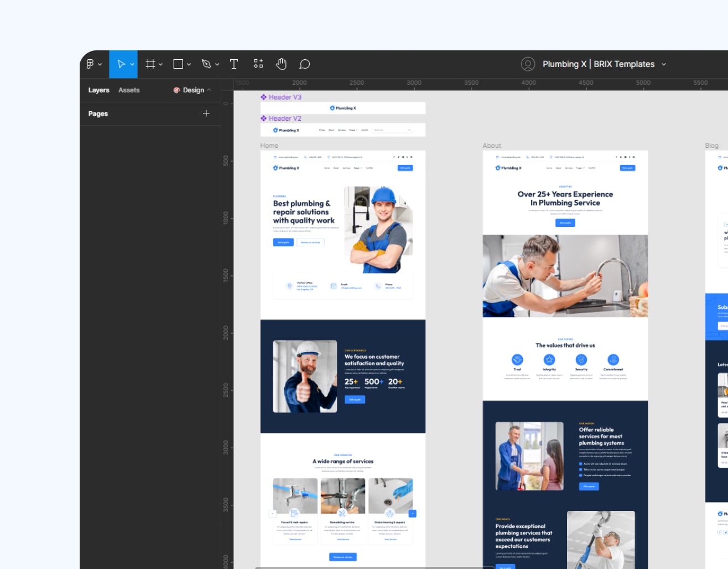Collapse the Design panel chevron

[x=209, y=90]
